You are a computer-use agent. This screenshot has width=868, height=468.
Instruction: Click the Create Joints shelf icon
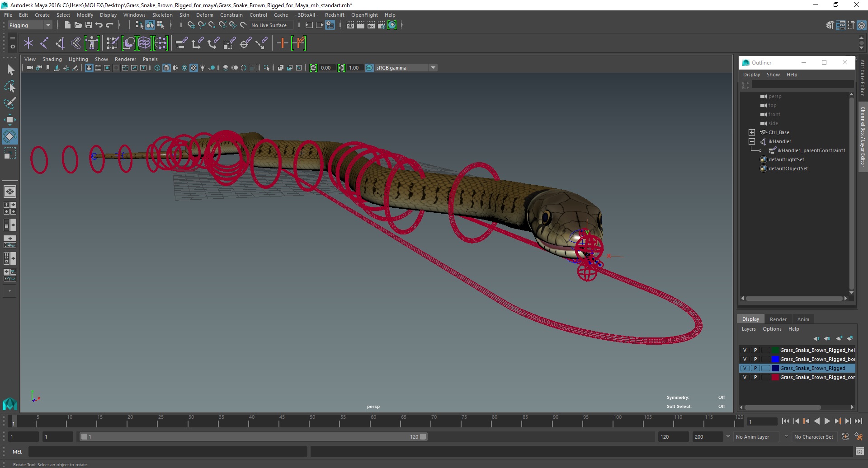tap(44, 43)
